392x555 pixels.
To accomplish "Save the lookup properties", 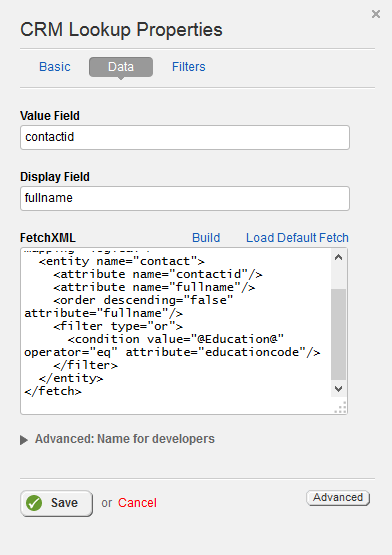I will pos(56,503).
